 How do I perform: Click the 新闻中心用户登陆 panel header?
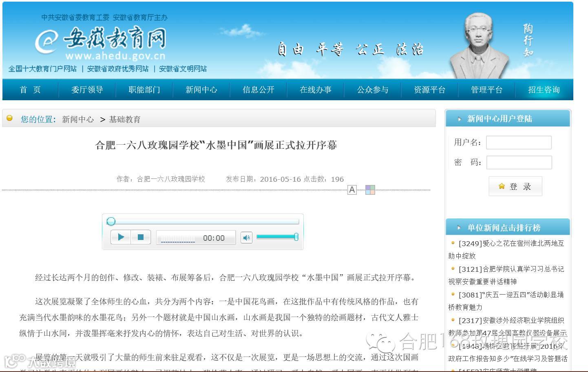(x=508, y=119)
